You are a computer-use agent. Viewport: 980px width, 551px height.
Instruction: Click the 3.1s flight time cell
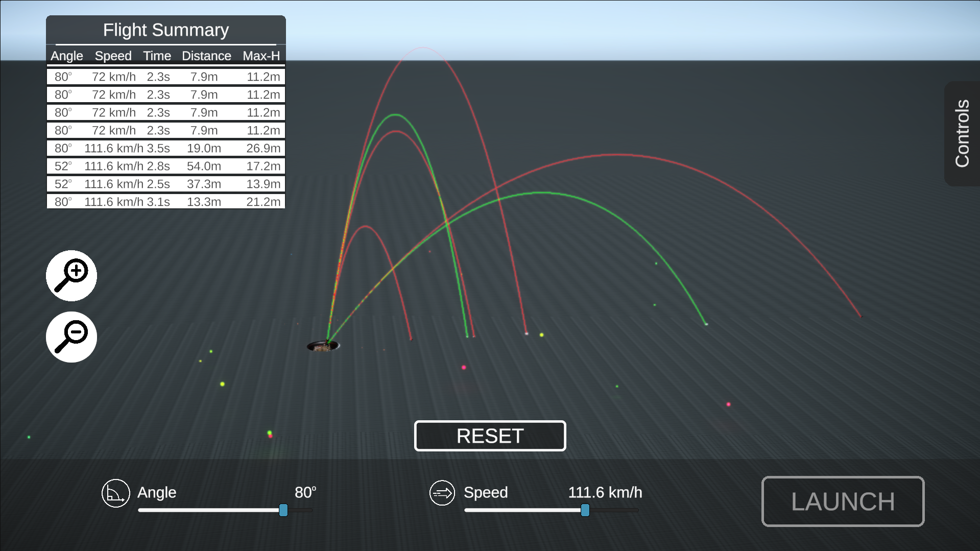click(158, 202)
